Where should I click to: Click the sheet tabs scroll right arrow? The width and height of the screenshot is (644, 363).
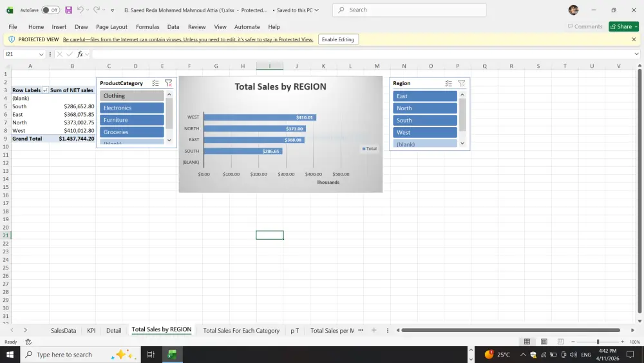(26, 330)
